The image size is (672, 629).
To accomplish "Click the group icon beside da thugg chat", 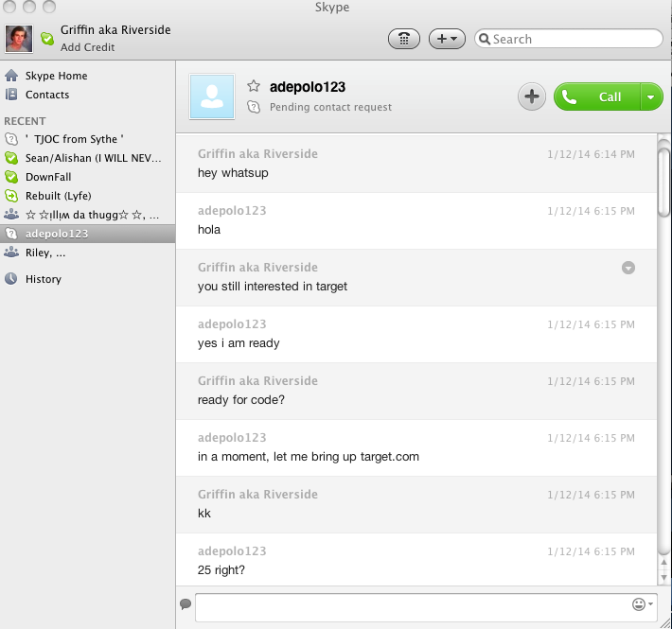I will pos(11,214).
